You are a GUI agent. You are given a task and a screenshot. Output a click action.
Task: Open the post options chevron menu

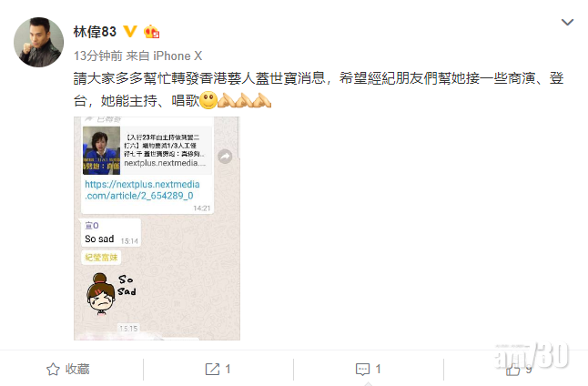pos(567,22)
